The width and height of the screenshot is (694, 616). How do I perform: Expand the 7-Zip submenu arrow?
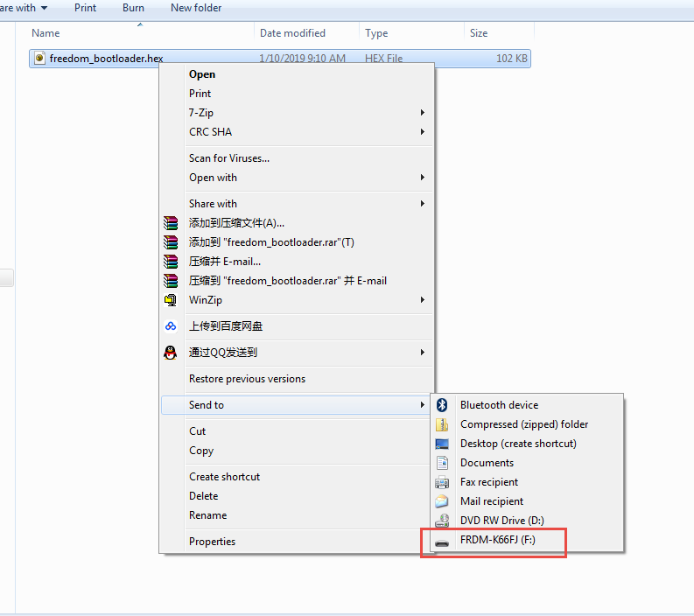click(x=422, y=113)
